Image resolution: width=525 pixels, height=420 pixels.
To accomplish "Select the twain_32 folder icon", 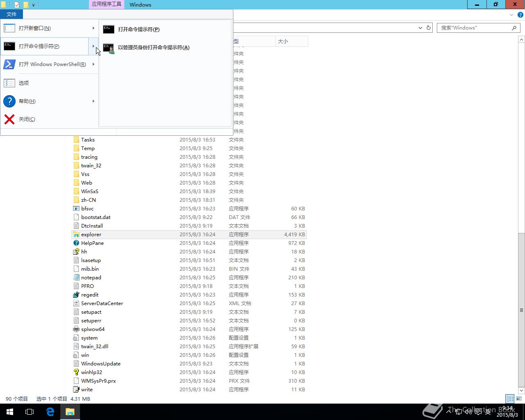I will coord(76,166).
